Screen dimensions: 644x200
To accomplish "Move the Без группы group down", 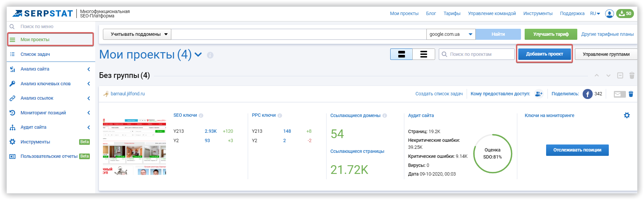I will (608, 76).
